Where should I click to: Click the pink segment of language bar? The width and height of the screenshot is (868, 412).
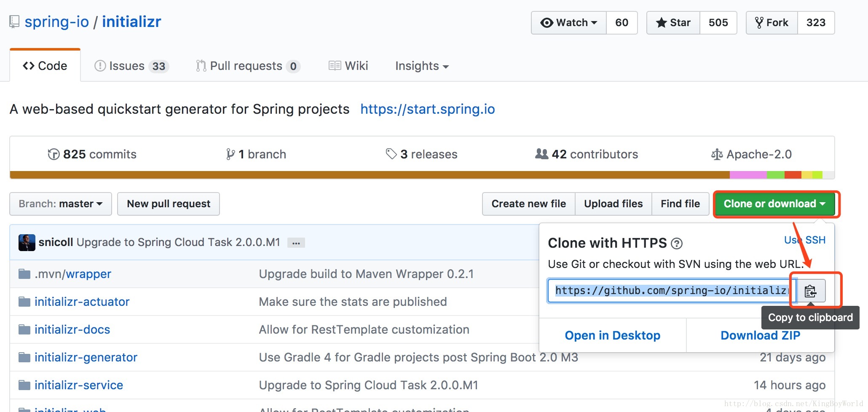748,175
